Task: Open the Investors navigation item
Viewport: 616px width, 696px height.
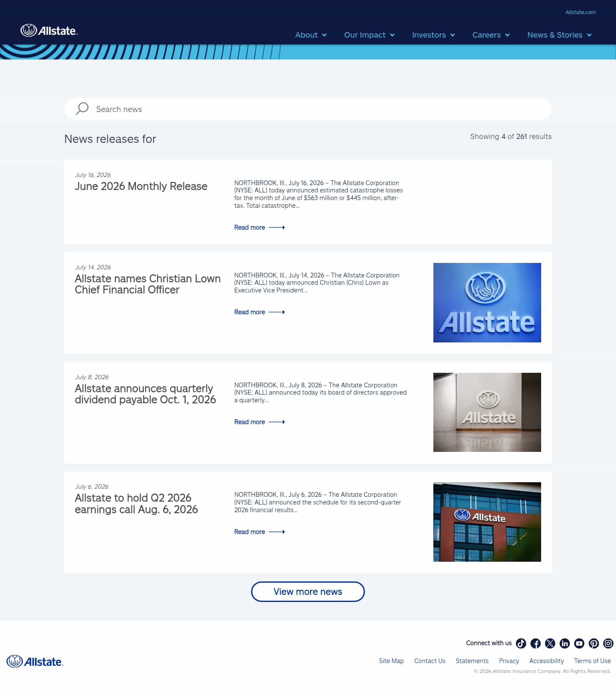Action: click(x=429, y=35)
